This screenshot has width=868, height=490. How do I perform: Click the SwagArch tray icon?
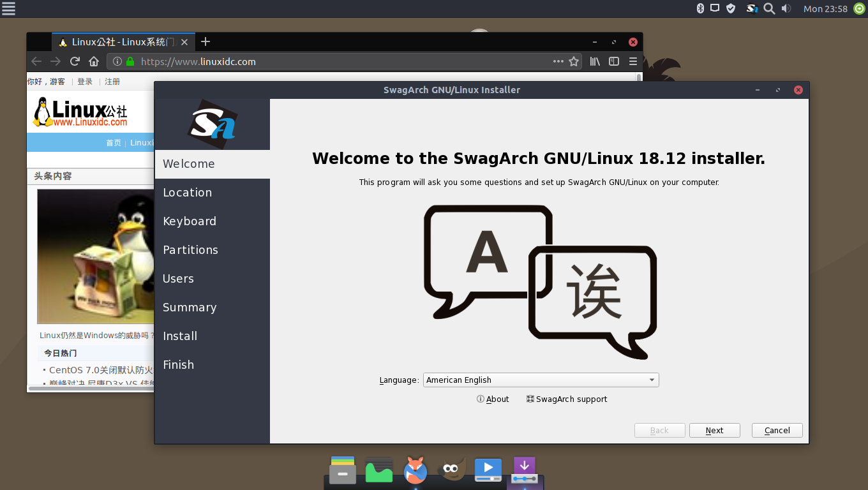point(752,8)
